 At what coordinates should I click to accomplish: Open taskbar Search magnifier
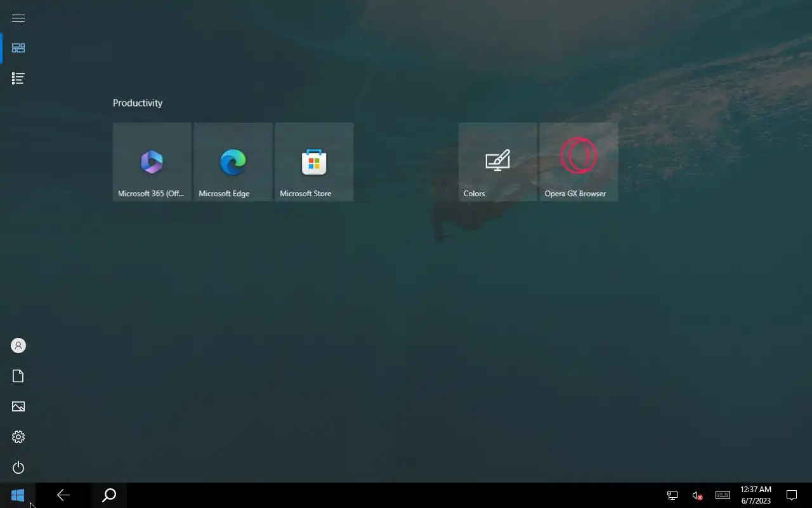coord(109,495)
